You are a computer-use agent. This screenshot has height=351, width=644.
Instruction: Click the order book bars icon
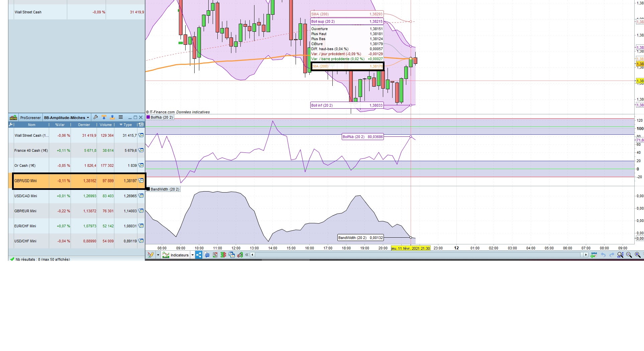point(223,255)
